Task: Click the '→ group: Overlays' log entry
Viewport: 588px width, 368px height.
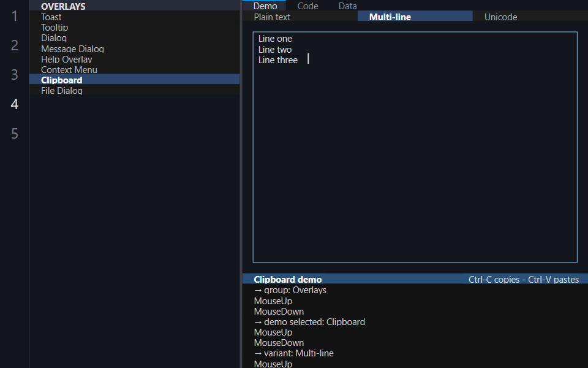Action: pos(290,290)
